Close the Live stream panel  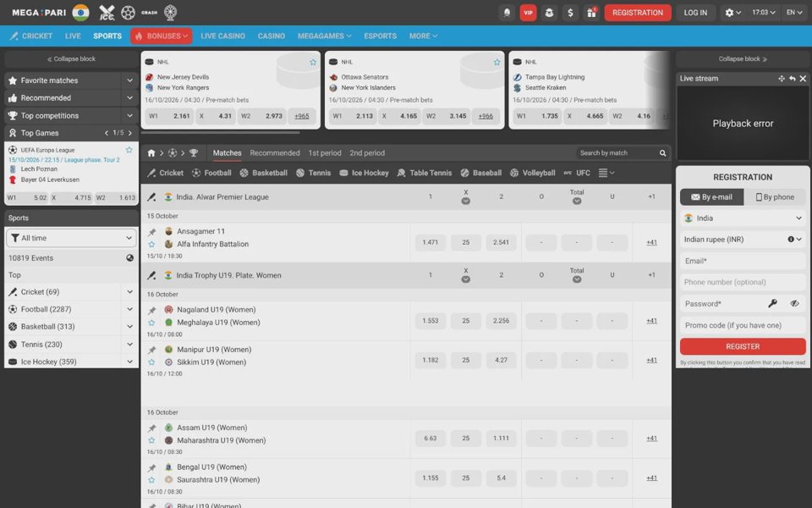coord(803,78)
